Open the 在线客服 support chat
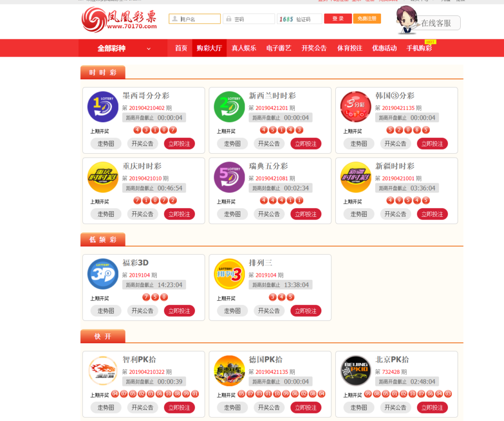Screen dimensions: 504x421 (435, 23)
